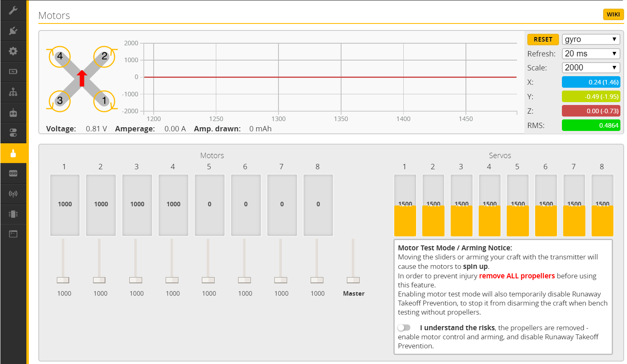Image resolution: width=627 pixels, height=364 pixels.
Task: Click the RESET button
Action: (x=543, y=40)
